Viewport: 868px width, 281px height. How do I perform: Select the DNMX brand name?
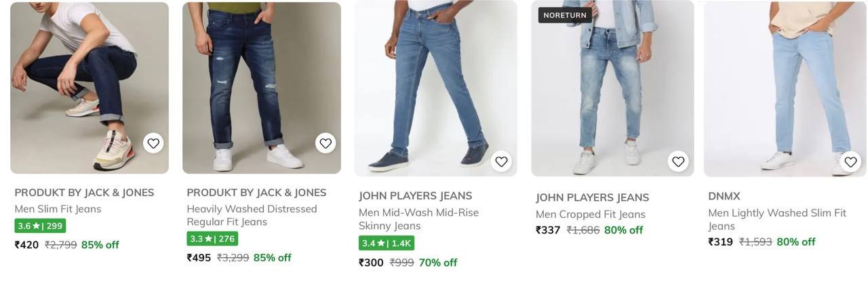point(724,196)
